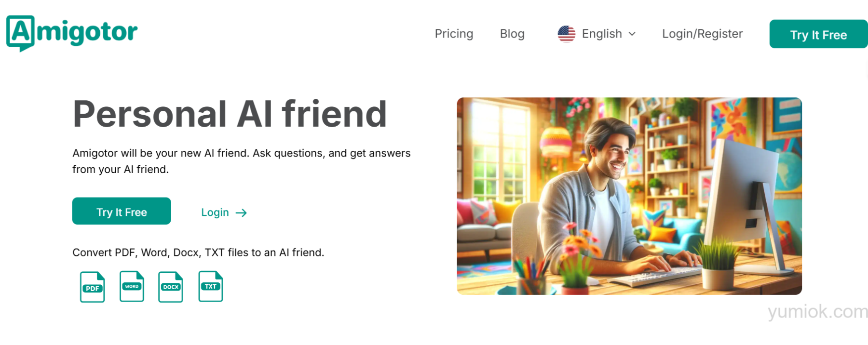Select the WORD file icon
The width and height of the screenshot is (868, 345).
click(x=132, y=287)
